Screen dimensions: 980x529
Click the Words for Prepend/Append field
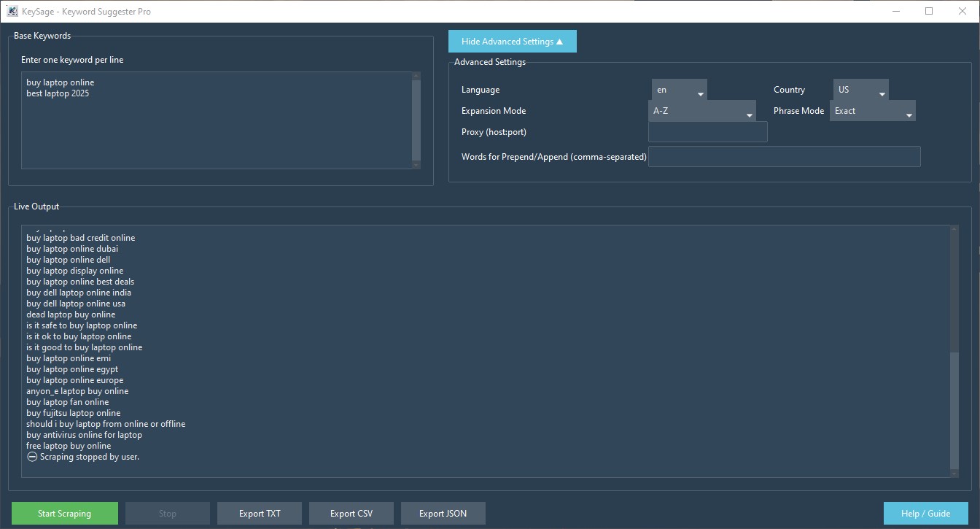click(784, 156)
